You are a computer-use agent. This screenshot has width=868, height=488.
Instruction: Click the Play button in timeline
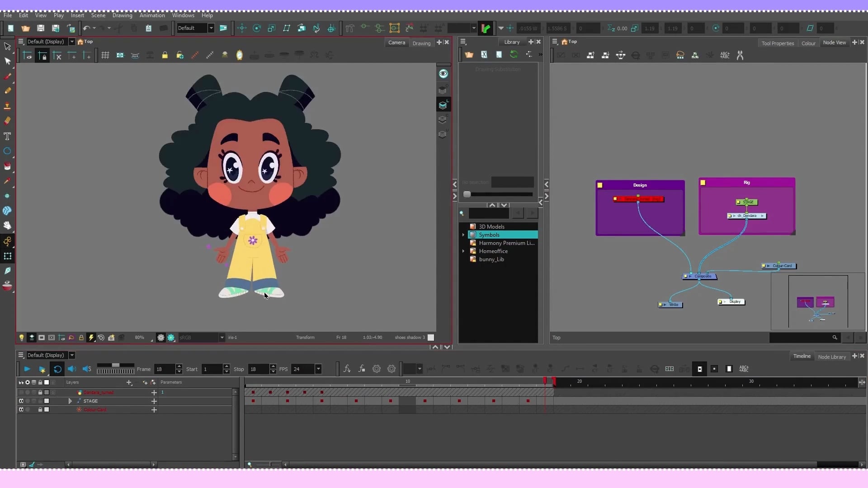[x=27, y=369]
